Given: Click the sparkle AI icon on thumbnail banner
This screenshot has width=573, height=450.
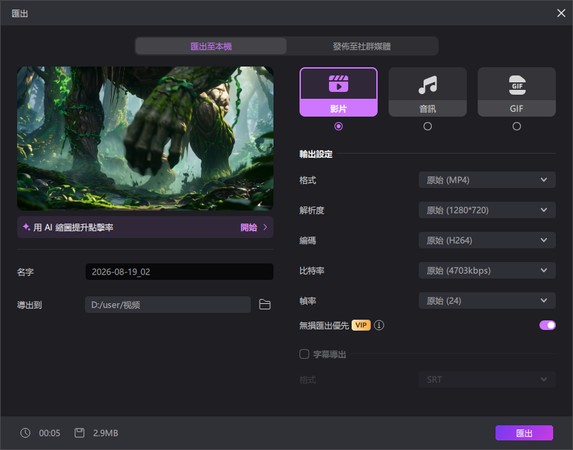Looking at the screenshot, I should point(26,227).
